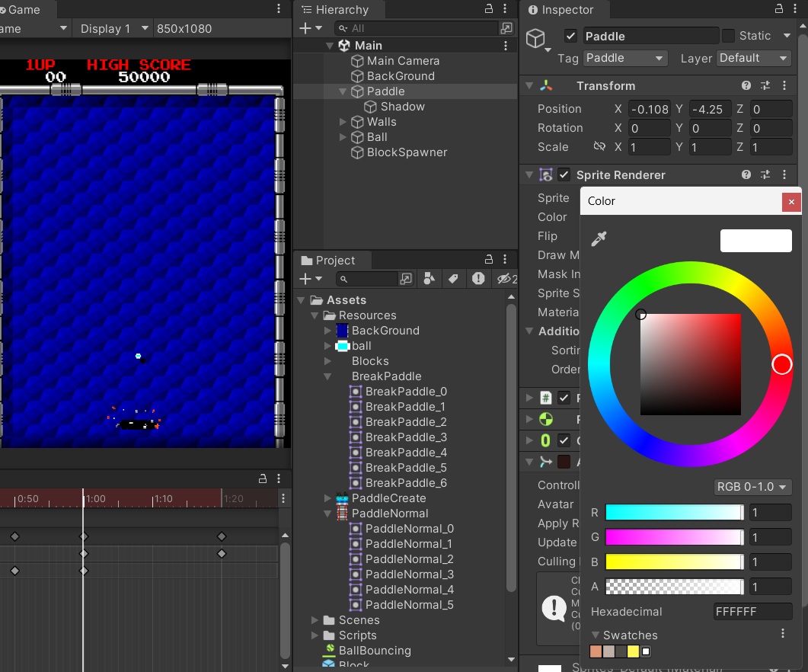This screenshot has width=808, height=672.
Task: Collapse the Swatches section
Action: pos(596,635)
